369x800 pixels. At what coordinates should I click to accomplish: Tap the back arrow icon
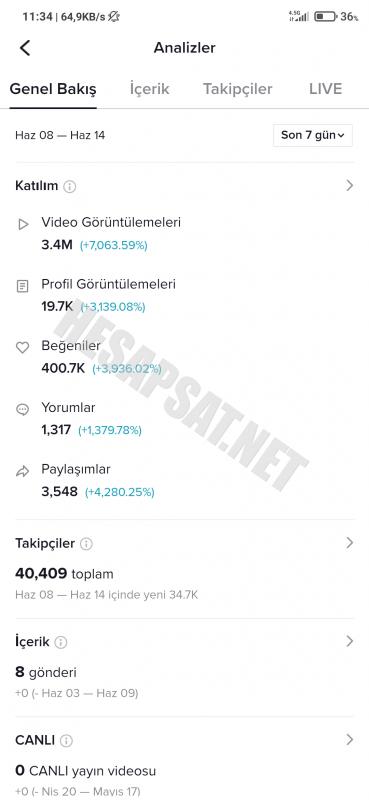coord(25,48)
